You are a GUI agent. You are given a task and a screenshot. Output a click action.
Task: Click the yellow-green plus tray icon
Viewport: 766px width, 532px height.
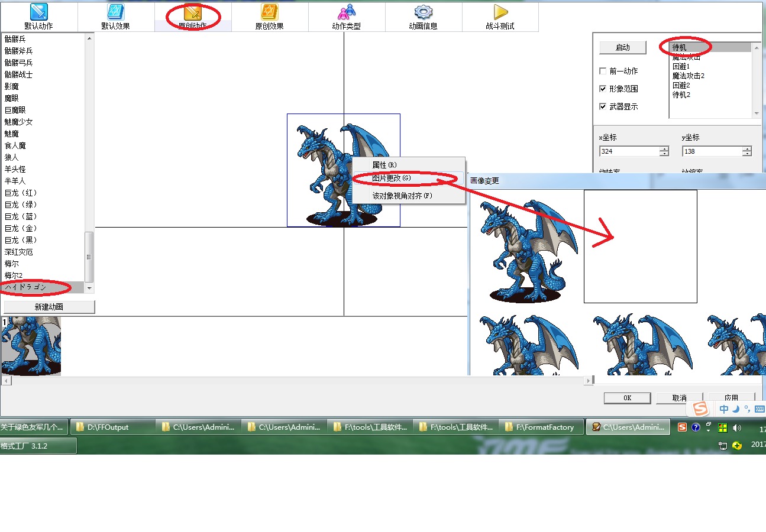coord(737,445)
